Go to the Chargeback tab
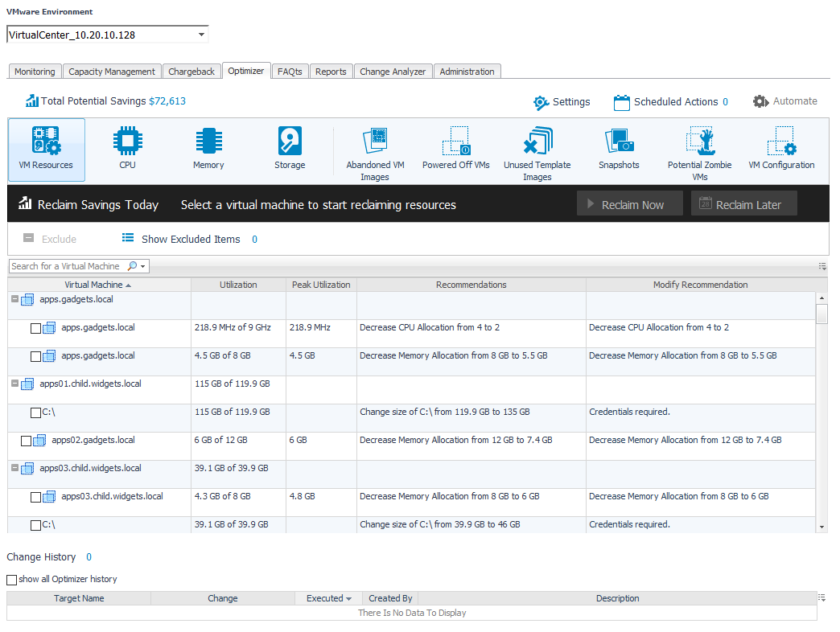This screenshot has width=840, height=632. [191, 72]
